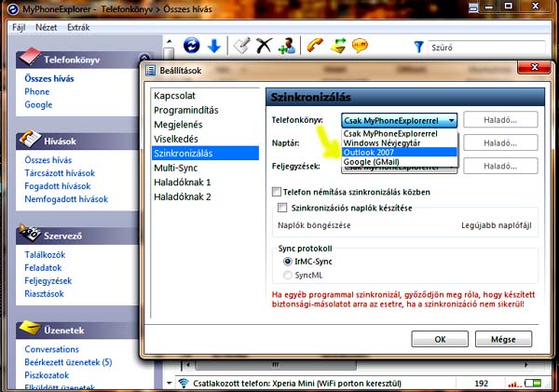
Task: Switch to Megjelenés settings page
Action: click(x=205, y=125)
